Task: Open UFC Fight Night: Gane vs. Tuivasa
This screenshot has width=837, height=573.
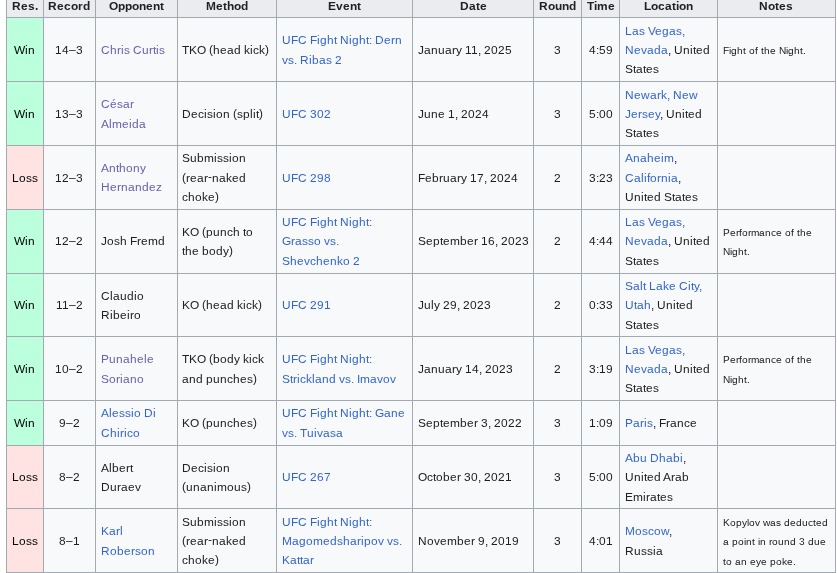Action: pyautogui.click(x=343, y=423)
